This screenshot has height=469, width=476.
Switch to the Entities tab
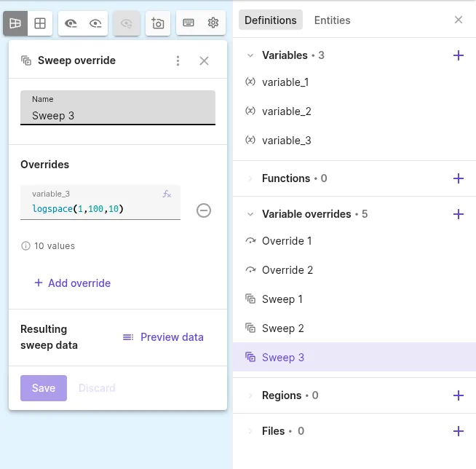click(x=332, y=20)
